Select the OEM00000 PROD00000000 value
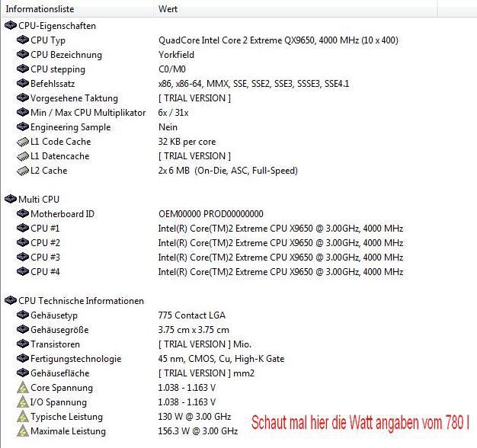This screenshot has width=477, height=448. (211, 214)
